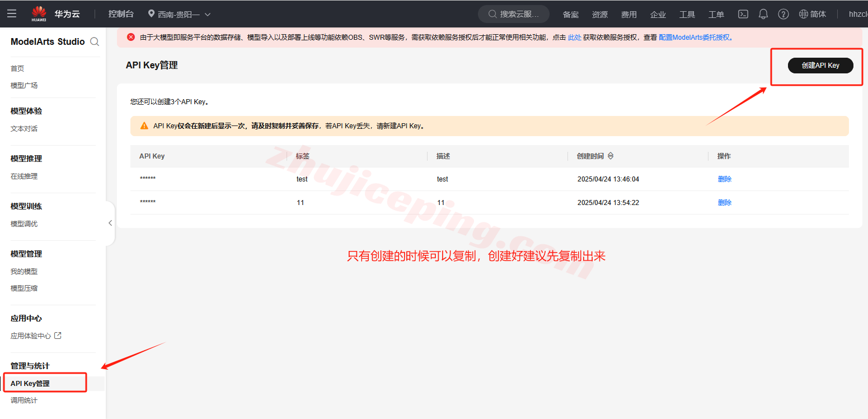Viewport: 868px width, 419px height.
Task: Click the 模型体验 sidebar section heading
Action: point(26,111)
